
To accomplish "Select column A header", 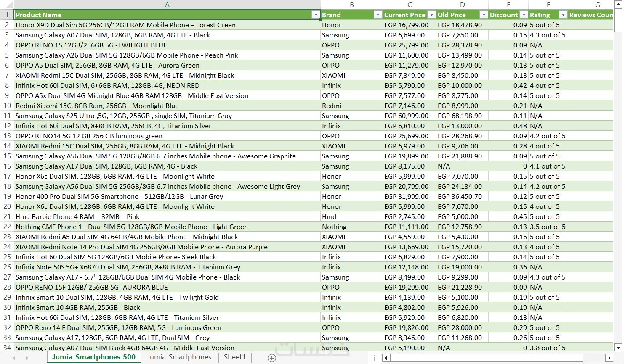I will (x=167, y=5).
